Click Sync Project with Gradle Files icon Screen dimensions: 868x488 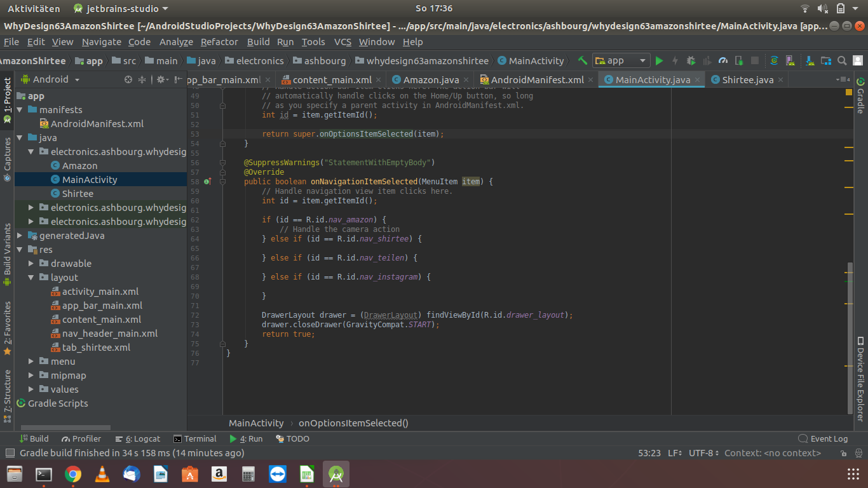click(774, 61)
